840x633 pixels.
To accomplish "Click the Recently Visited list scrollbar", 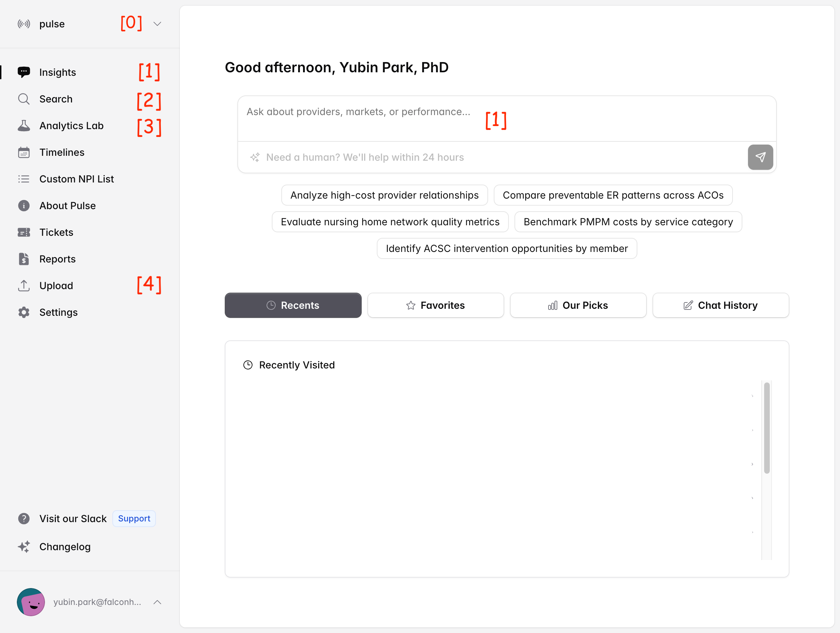I will (767, 428).
